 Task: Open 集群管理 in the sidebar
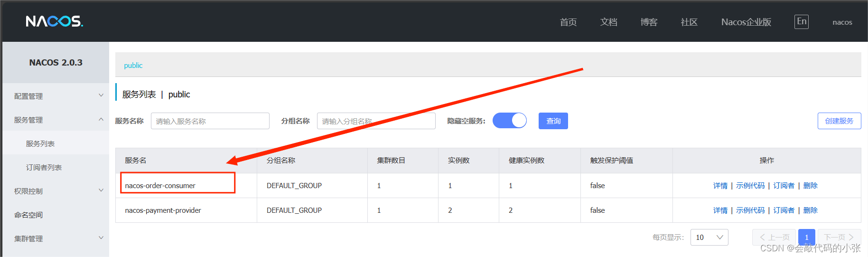pos(28,238)
